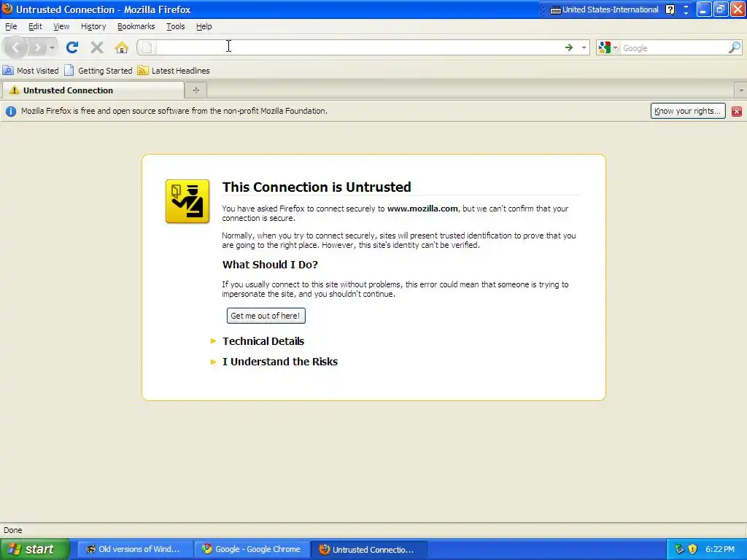Stop loading with the X button

[97, 47]
